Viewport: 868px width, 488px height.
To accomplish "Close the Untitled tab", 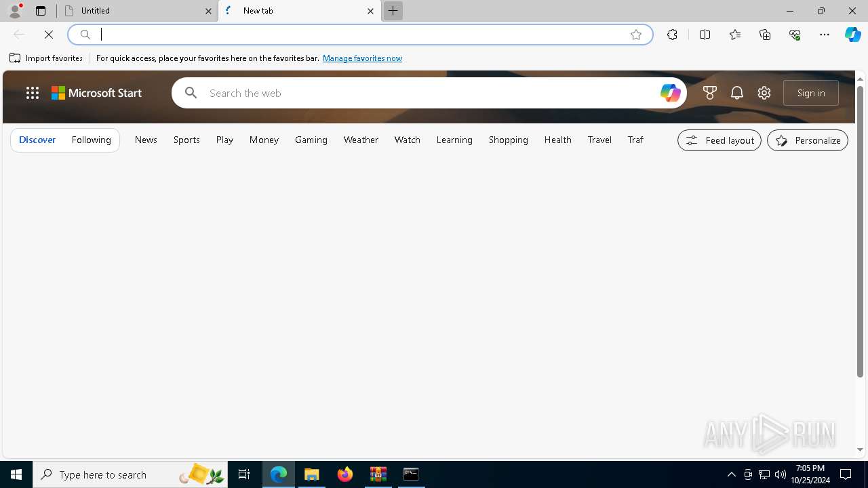I will [208, 11].
